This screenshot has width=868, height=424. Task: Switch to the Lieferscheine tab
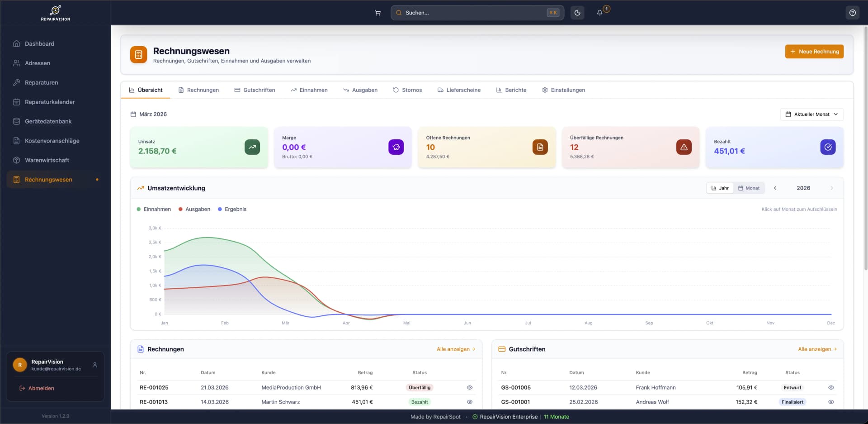pyautogui.click(x=459, y=90)
